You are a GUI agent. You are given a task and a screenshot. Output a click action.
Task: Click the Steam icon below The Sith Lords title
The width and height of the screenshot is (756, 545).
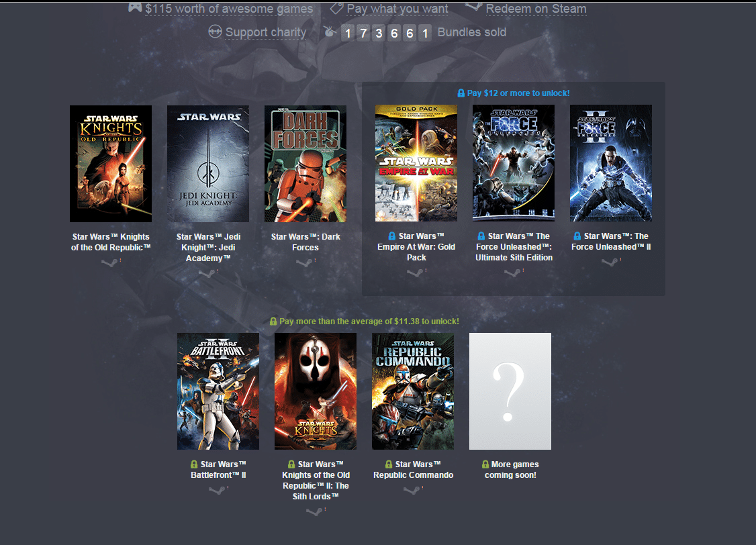point(314,512)
